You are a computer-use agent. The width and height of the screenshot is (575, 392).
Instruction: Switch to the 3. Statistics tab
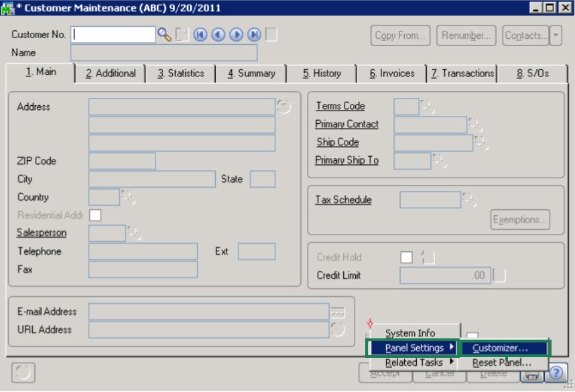[x=181, y=73]
